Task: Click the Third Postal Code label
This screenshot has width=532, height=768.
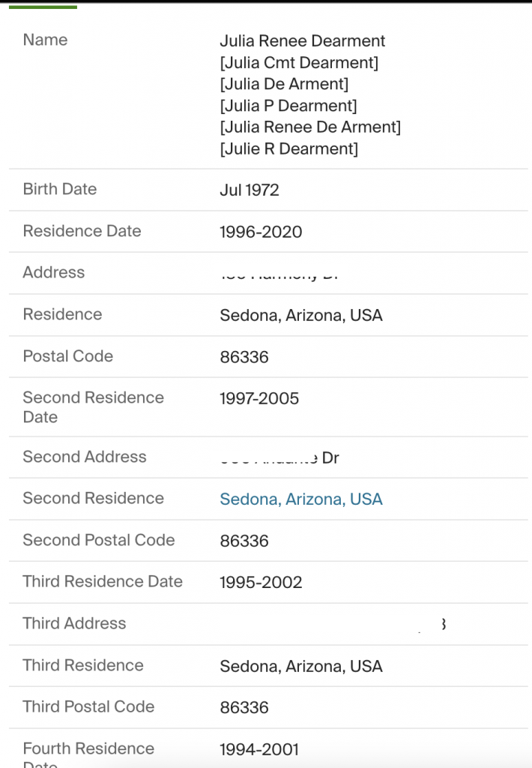Action: [x=88, y=706]
